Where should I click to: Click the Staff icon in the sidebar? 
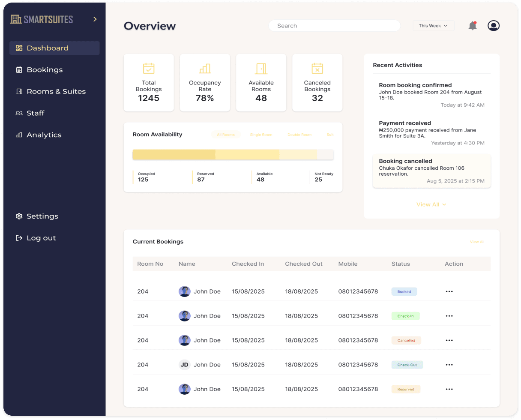18,113
